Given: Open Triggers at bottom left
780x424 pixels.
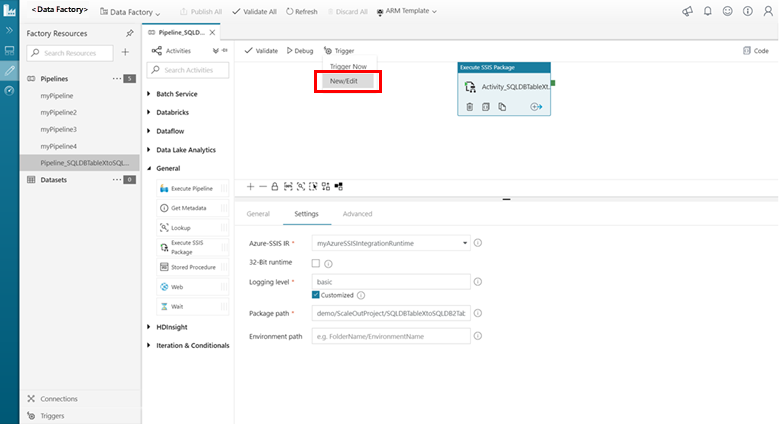Looking at the screenshot, I should pyautogui.click(x=46, y=416).
